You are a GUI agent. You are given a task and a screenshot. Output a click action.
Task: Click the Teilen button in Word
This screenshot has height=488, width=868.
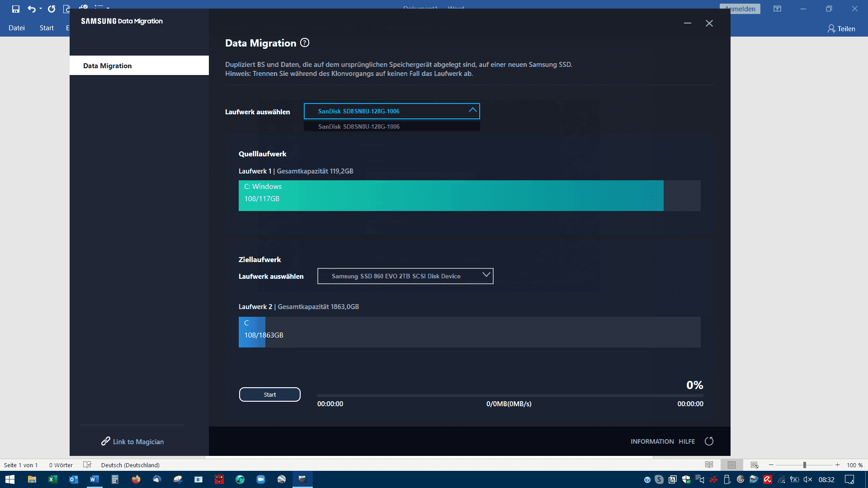click(841, 28)
